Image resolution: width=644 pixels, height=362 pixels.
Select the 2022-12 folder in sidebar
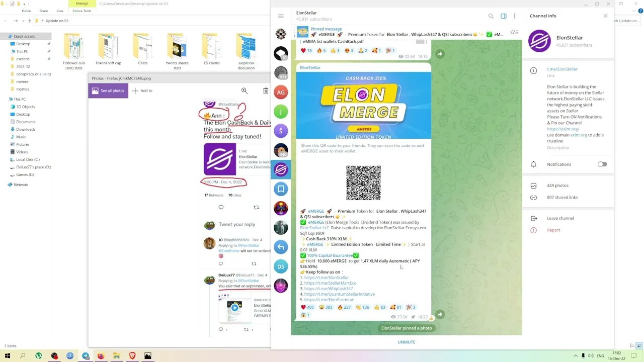tap(23, 66)
